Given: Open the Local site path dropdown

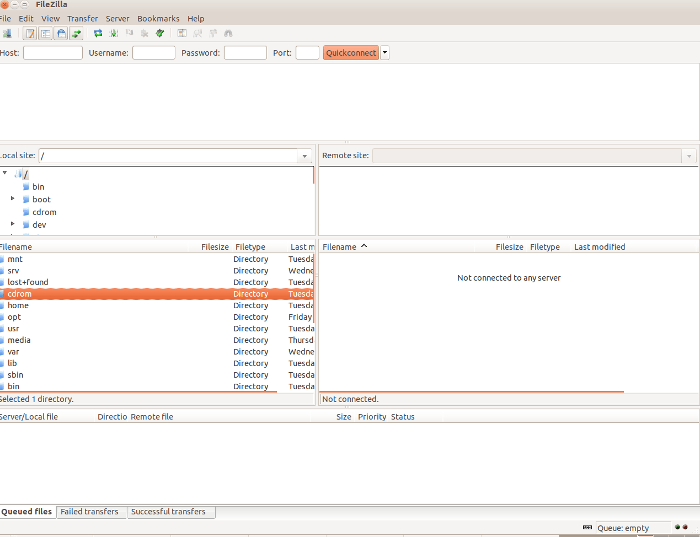Looking at the screenshot, I should 304,156.
